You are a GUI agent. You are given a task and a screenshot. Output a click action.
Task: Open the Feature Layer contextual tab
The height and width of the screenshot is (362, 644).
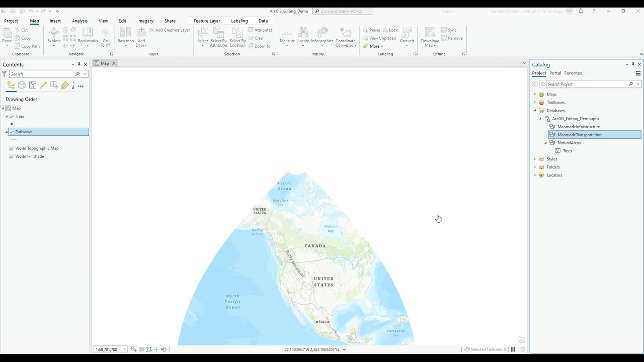tap(207, 21)
